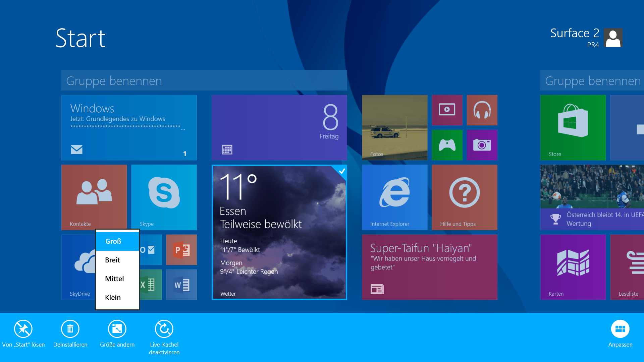
Task: Deactivate the live tile button
Action: (164, 329)
